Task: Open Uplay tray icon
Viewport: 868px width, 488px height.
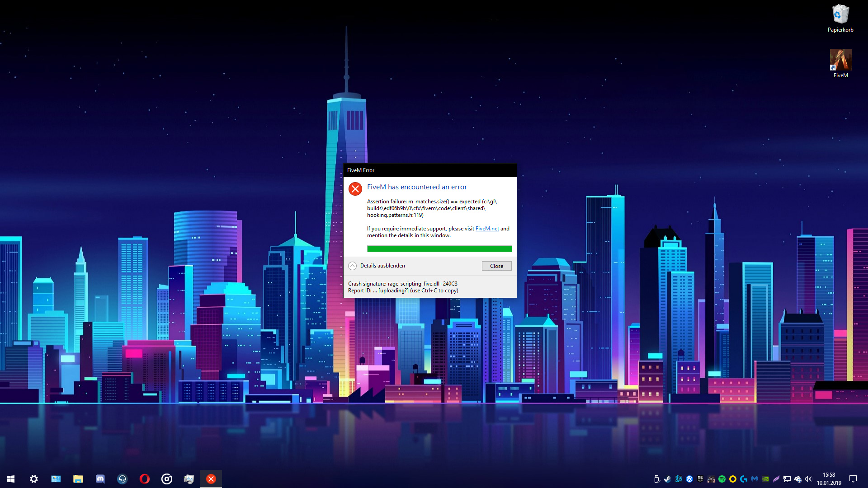Action: [689, 479]
